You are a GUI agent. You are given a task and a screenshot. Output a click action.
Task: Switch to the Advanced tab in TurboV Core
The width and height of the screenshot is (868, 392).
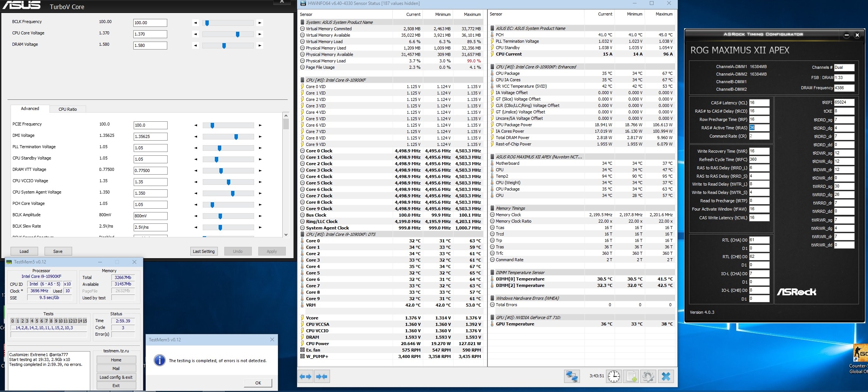30,109
